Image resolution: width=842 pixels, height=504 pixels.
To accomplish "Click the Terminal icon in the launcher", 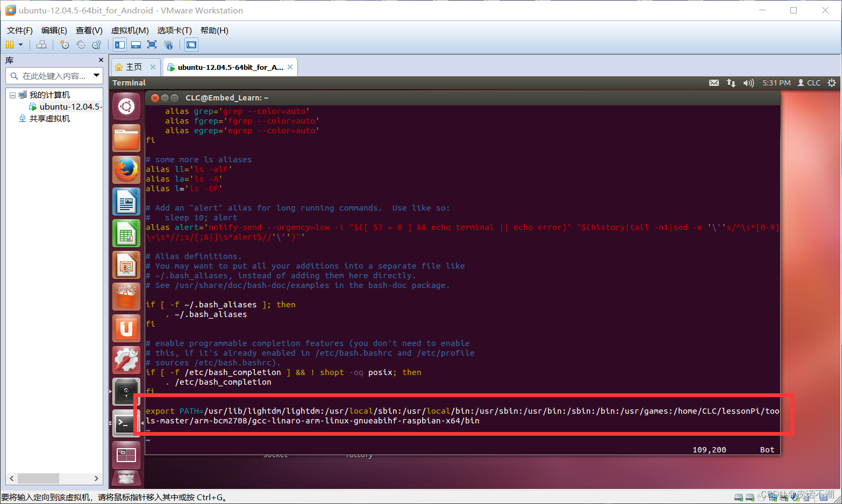I will [x=126, y=423].
